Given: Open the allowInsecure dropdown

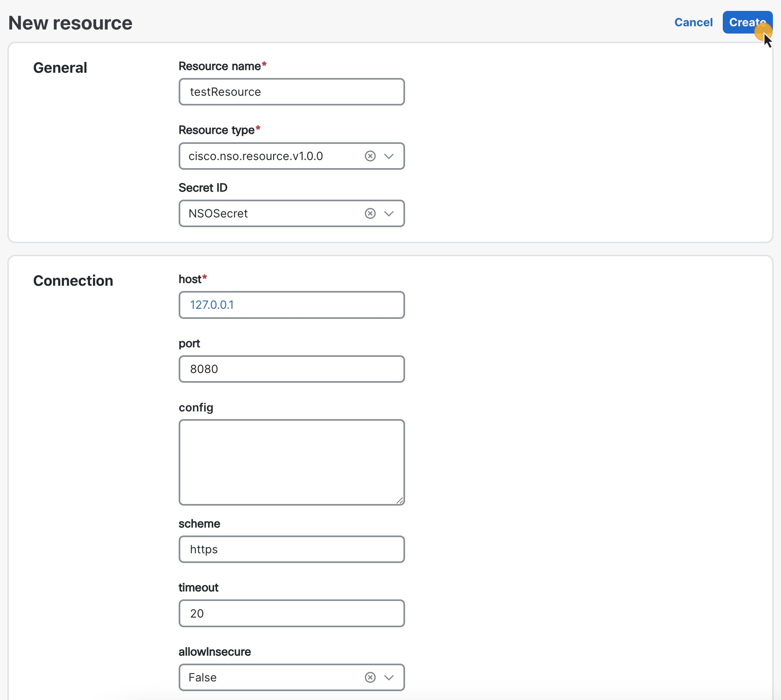Looking at the screenshot, I should 389,677.
